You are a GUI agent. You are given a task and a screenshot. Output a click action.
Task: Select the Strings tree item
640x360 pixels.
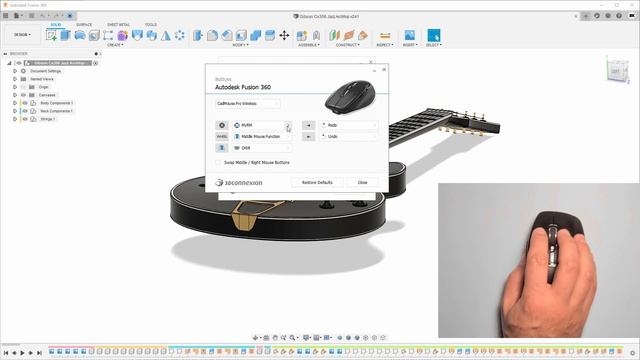click(x=47, y=119)
